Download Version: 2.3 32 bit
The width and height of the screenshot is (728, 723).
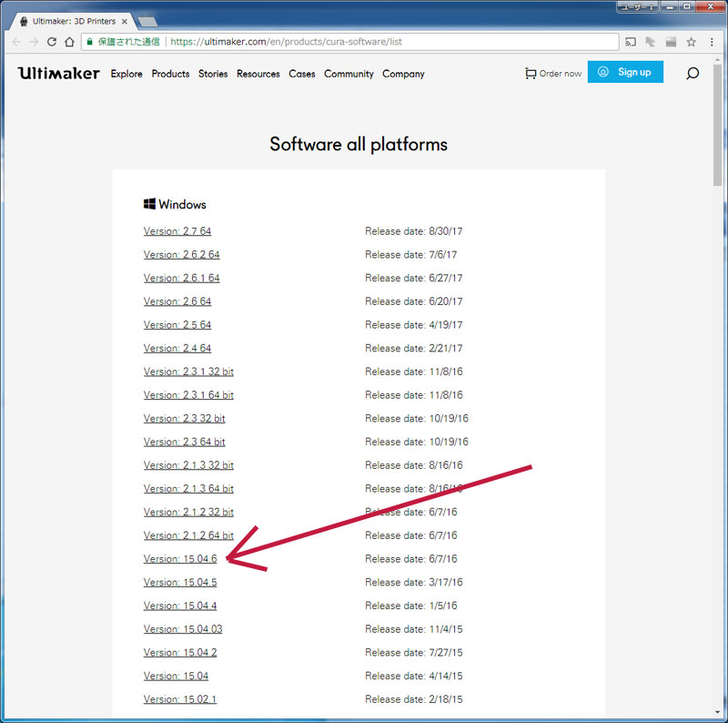click(x=185, y=418)
